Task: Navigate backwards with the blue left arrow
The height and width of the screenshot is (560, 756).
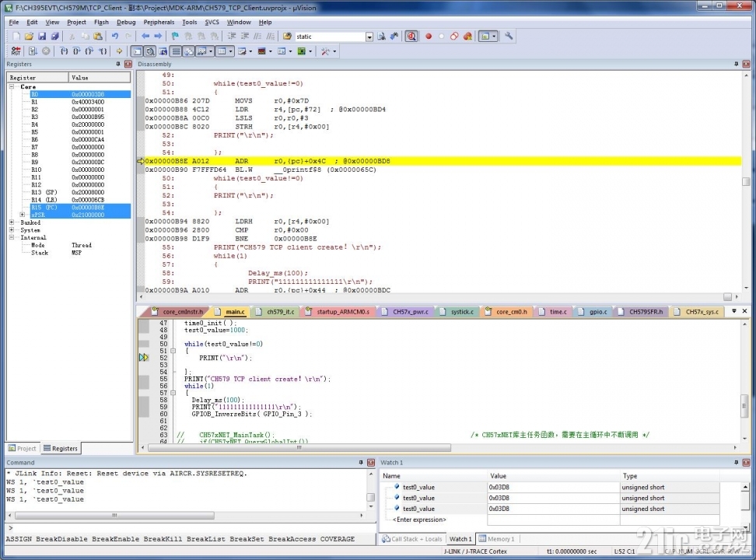Action: (x=145, y=37)
